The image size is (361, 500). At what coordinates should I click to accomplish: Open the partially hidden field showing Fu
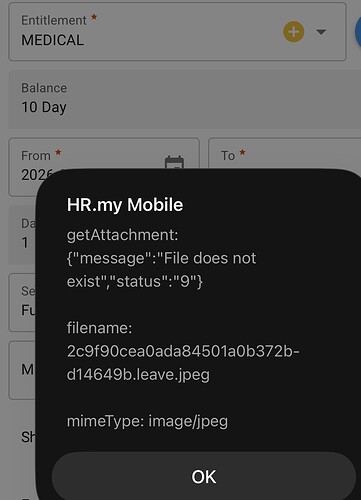[x=22, y=302]
